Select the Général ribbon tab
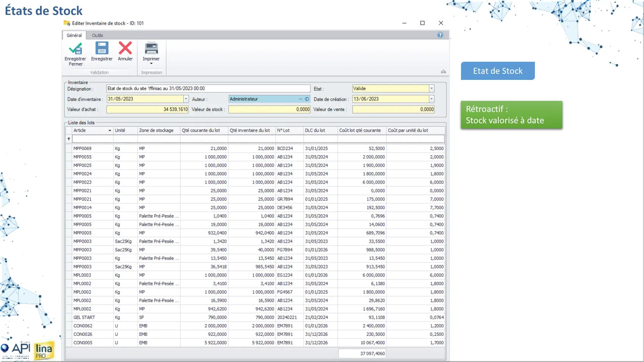The width and height of the screenshot is (644, 362). coord(74,35)
